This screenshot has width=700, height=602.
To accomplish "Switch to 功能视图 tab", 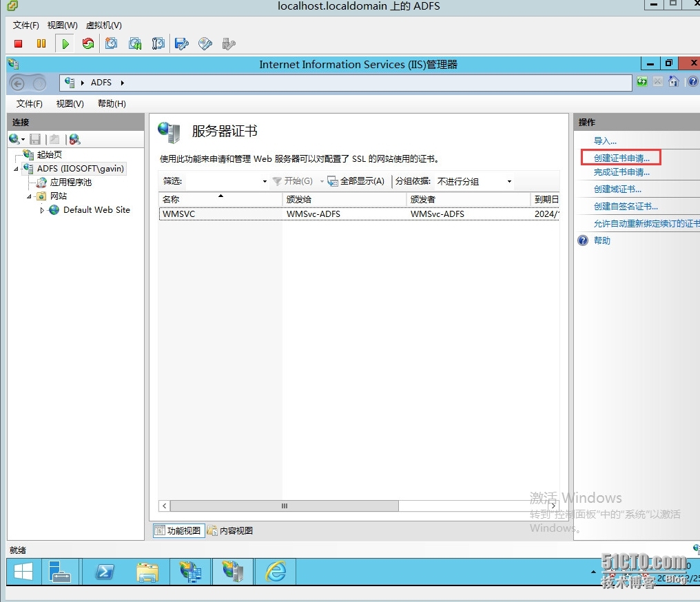I will 178,530.
